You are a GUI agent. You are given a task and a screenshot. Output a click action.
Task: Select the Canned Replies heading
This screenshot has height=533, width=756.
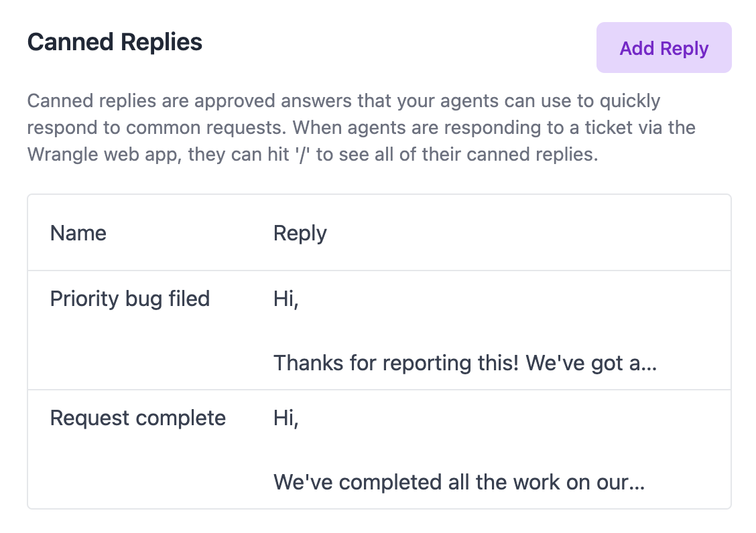tap(115, 42)
